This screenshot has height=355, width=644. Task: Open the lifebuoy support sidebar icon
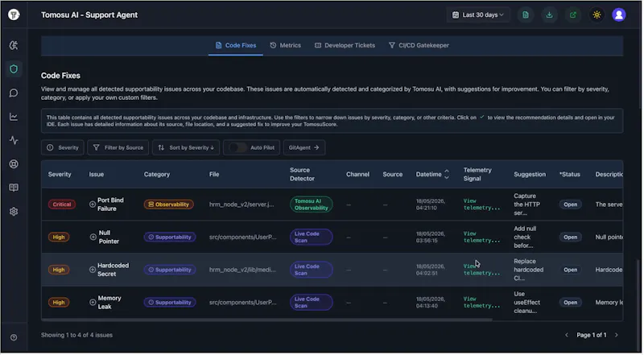pos(14,164)
